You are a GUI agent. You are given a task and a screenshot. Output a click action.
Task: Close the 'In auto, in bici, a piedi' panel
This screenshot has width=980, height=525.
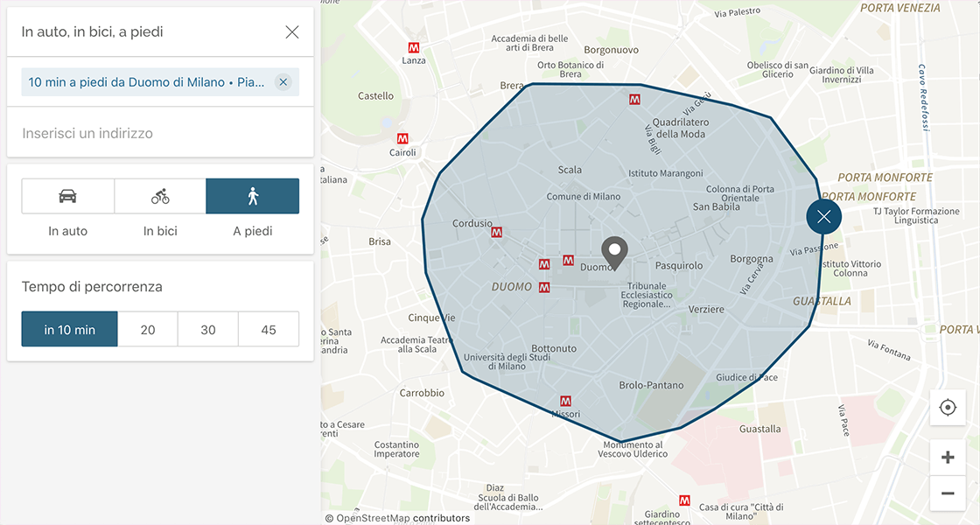(292, 31)
